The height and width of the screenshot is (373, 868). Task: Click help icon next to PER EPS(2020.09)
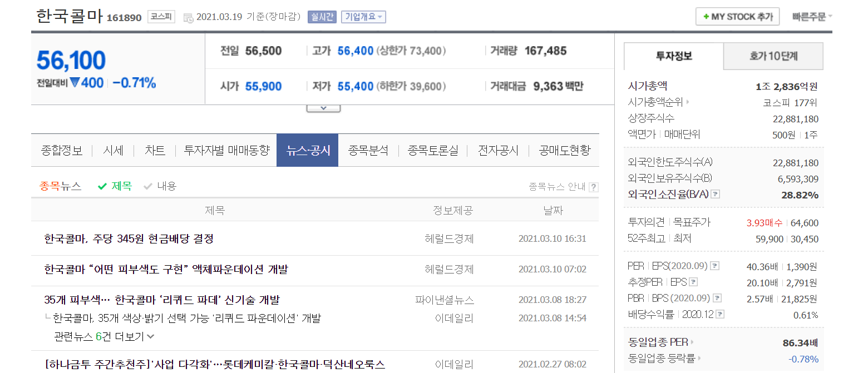click(x=715, y=266)
